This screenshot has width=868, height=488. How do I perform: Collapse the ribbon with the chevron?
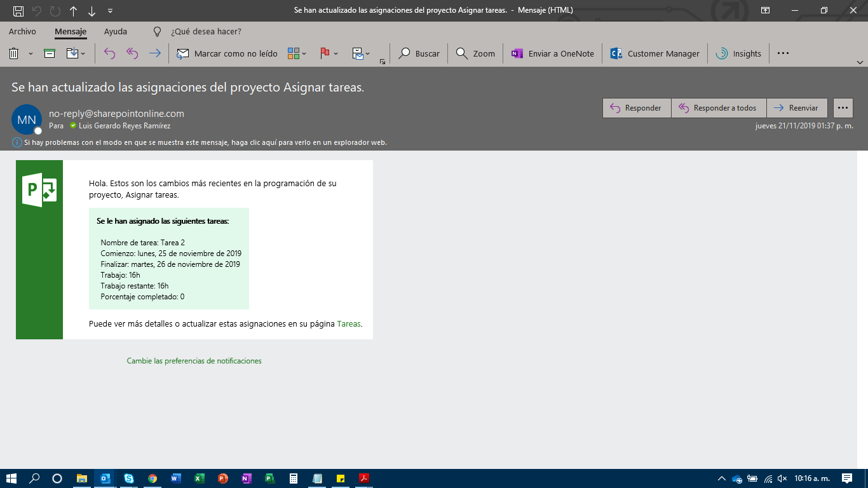[860, 62]
